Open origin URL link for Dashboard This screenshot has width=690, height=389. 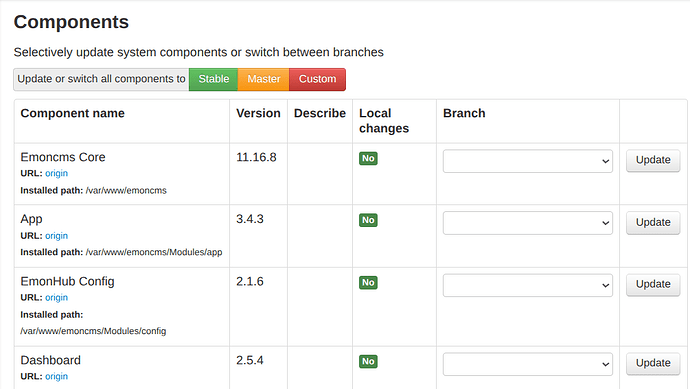point(56,376)
